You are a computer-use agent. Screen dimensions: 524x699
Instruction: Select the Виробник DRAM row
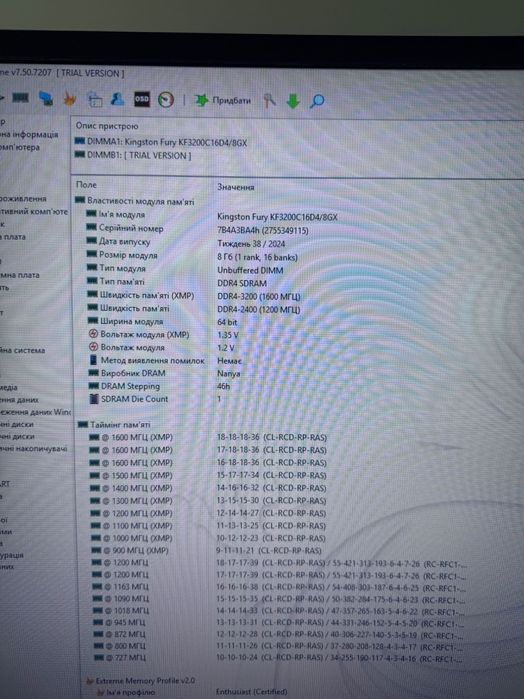point(164,373)
